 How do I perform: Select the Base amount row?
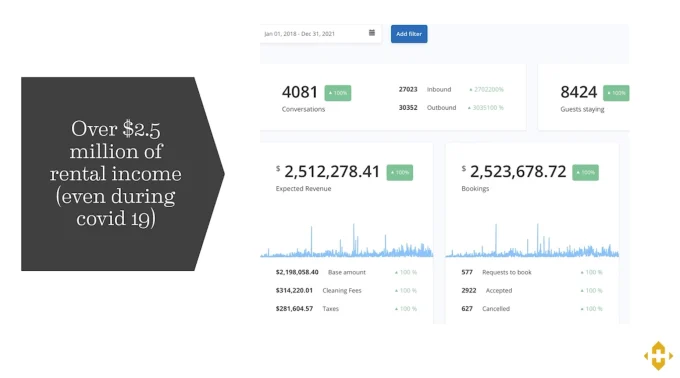tap(347, 272)
